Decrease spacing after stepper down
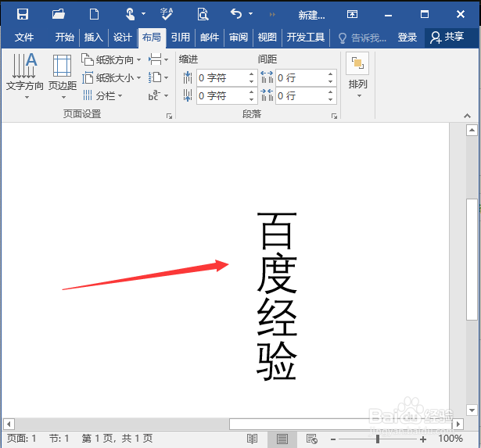The width and height of the screenshot is (481, 448). pos(330,99)
